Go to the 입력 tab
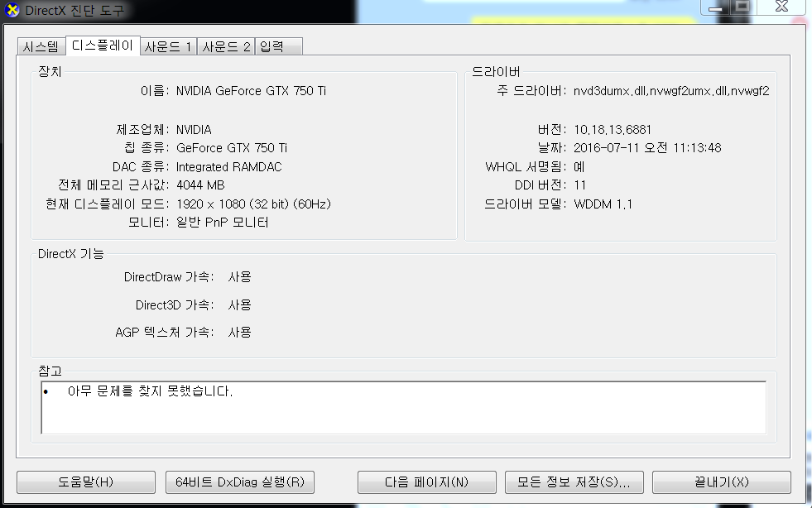812x508 pixels. coord(279,46)
